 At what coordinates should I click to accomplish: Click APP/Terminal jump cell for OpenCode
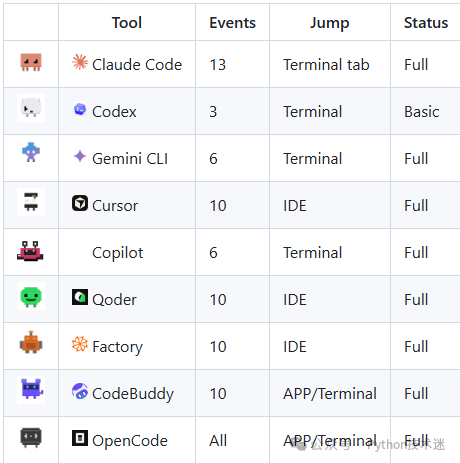coord(330,441)
